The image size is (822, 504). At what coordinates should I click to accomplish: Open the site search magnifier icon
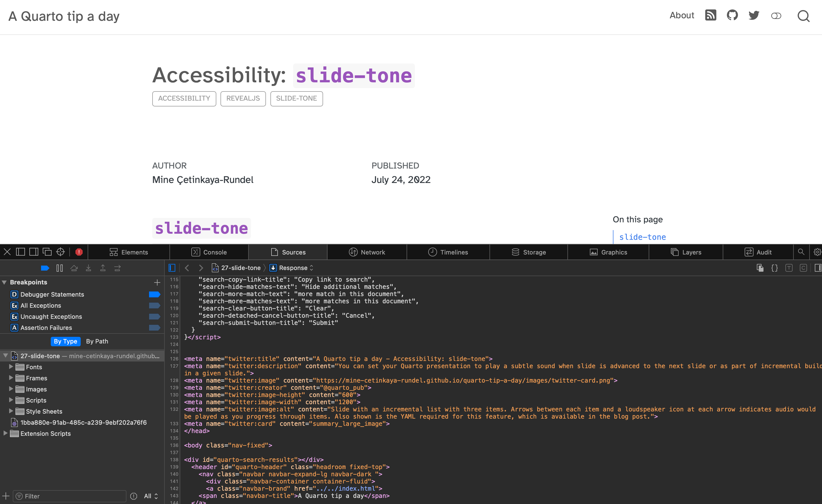804,16
